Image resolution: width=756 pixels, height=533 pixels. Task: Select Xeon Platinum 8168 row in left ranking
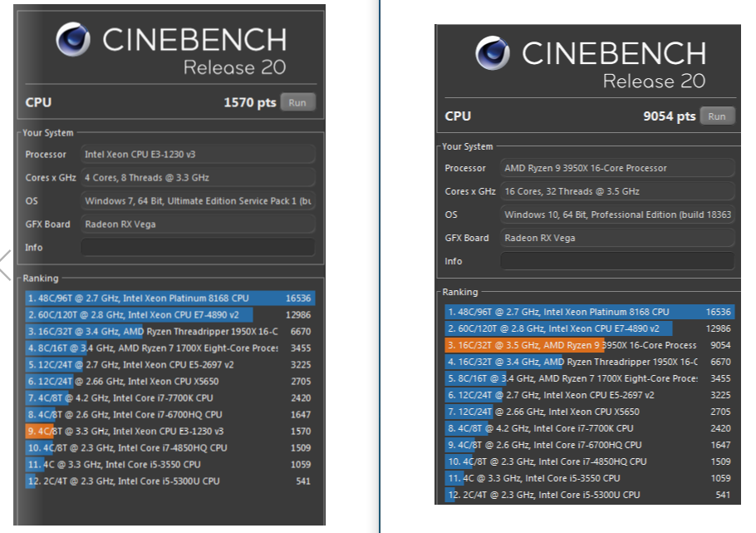tap(170, 298)
